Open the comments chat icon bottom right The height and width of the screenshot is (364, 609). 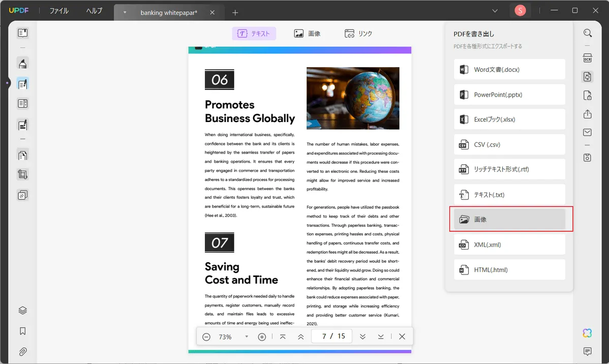(587, 352)
